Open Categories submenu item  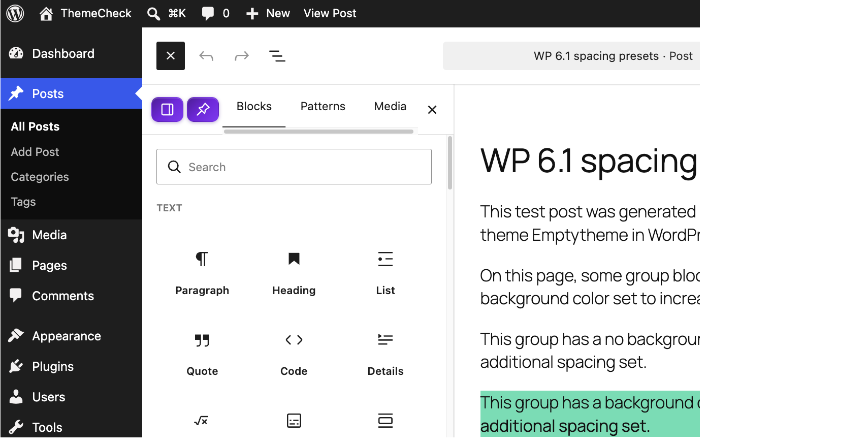(x=40, y=177)
